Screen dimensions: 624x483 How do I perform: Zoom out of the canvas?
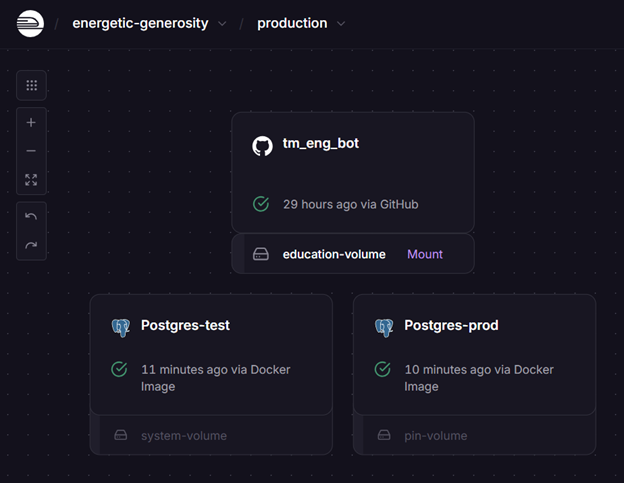coord(31,151)
